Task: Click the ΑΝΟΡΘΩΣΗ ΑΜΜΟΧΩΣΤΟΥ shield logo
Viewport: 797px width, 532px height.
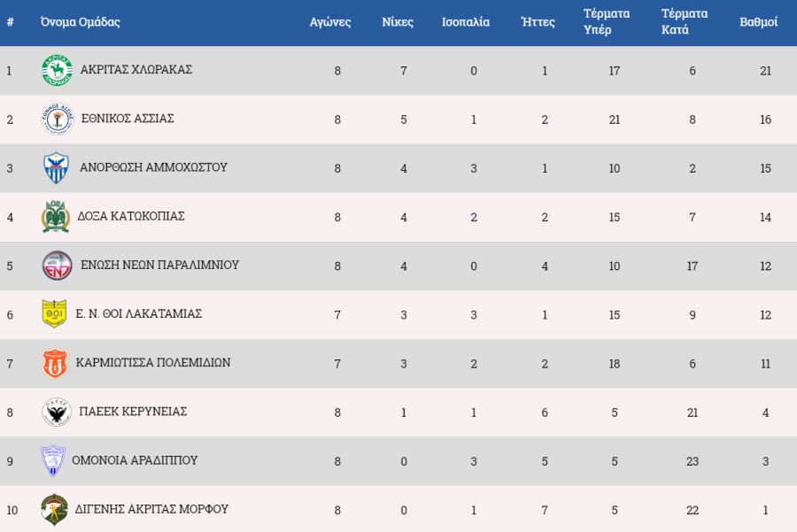Action: pos(56,167)
